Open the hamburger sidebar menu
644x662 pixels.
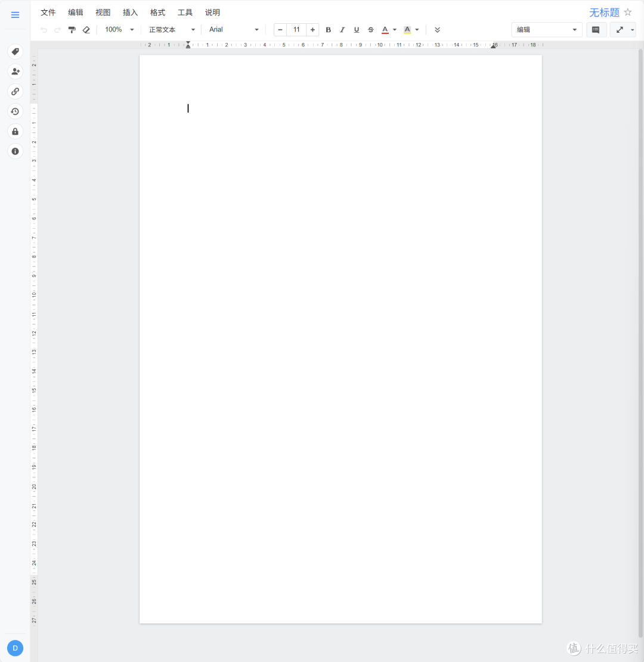(x=16, y=15)
